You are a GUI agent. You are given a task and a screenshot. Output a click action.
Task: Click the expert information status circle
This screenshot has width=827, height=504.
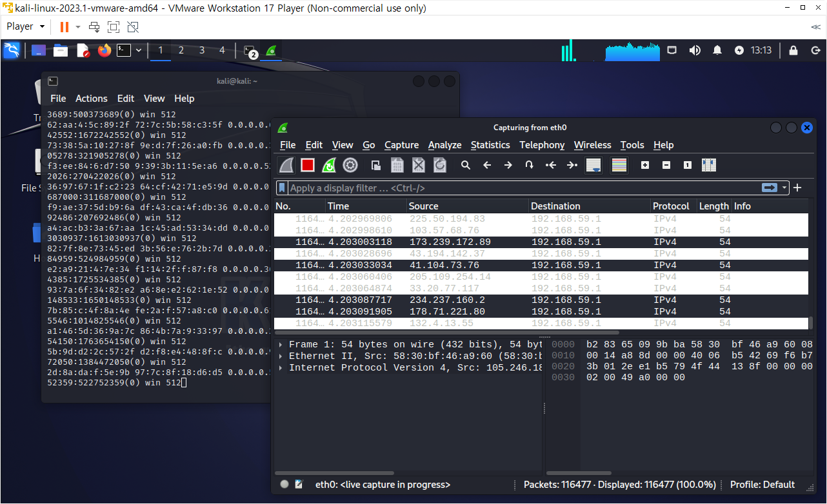[x=284, y=484]
